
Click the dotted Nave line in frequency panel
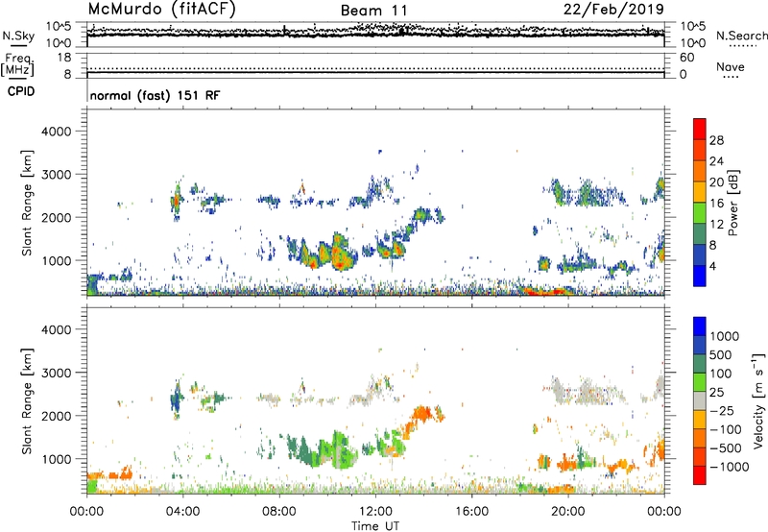(x=375, y=68)
